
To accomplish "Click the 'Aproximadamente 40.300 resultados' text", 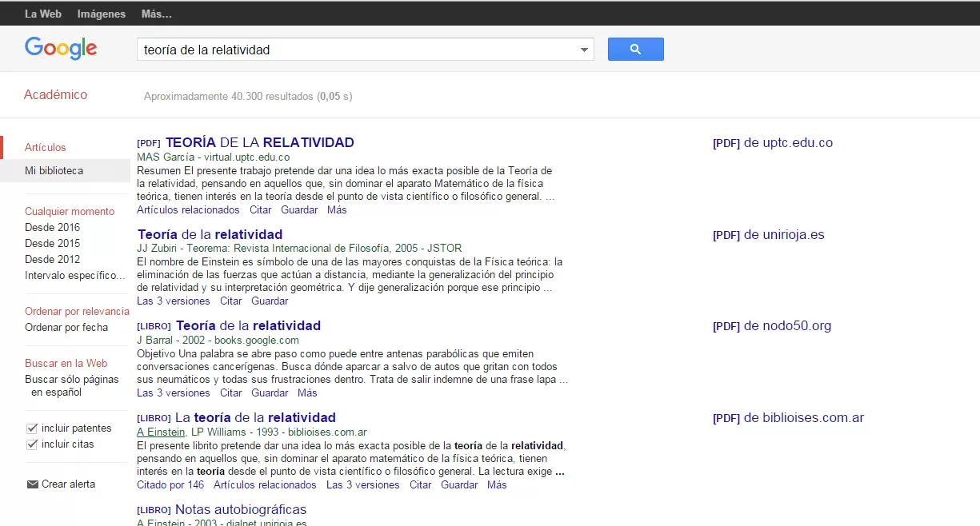I will coord(229,97).
